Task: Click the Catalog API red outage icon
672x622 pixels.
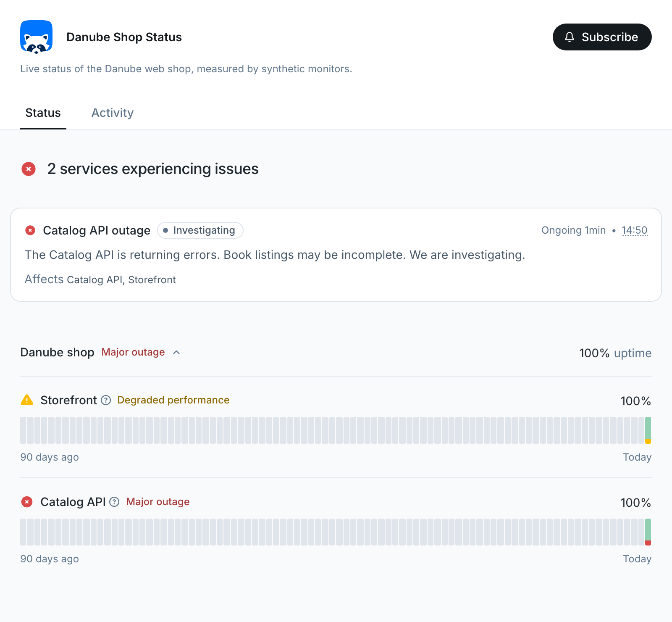Action: pos(27,502)
